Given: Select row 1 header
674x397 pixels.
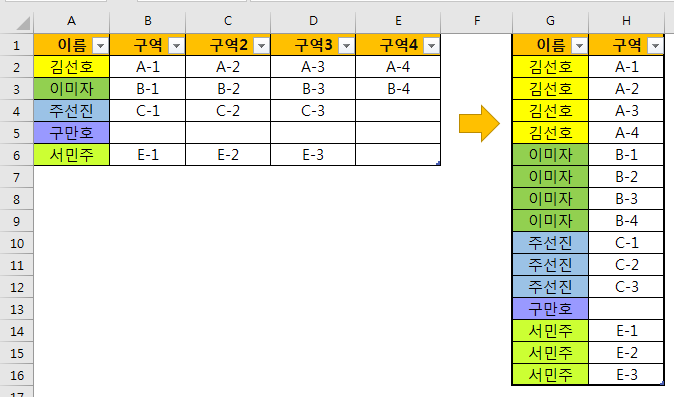Looking at the screenshot, I should pyautogui.click(x=17, y=45).
